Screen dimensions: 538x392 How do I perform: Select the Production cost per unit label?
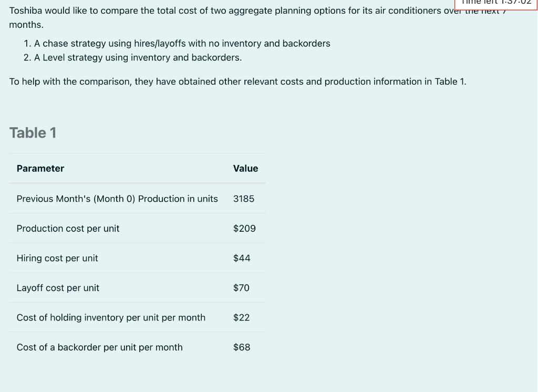pyautogui.click(x=68, y=229)
